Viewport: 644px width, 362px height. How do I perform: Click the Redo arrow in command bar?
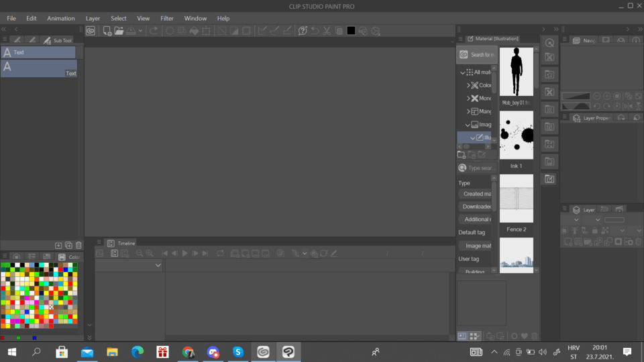[154, 31]
